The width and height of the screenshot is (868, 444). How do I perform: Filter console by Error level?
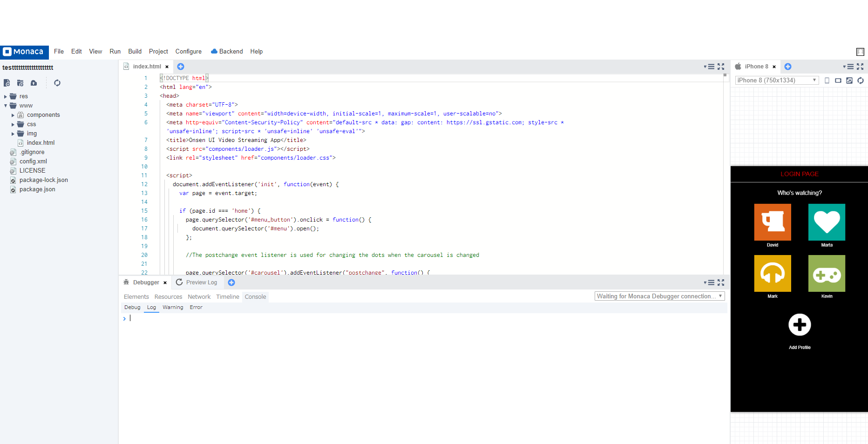pos(196,308)
